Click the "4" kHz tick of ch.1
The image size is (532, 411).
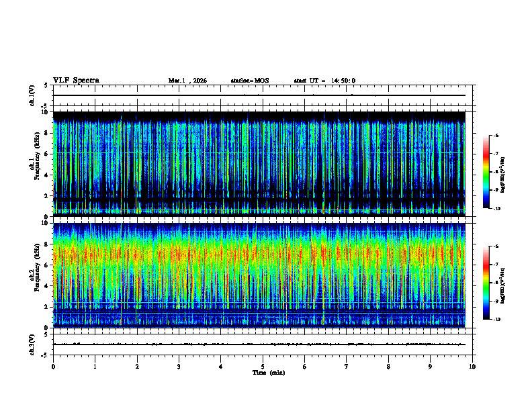[x=47, y=175]
